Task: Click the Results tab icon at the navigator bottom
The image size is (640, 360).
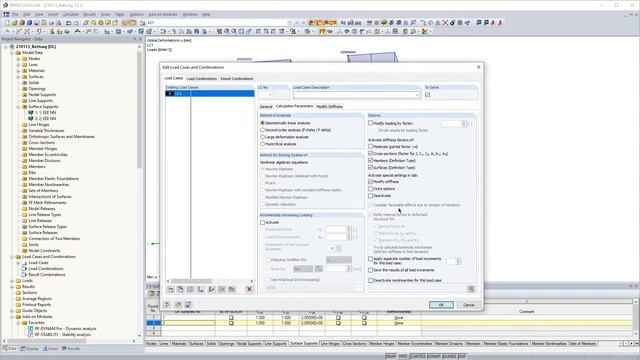Action: (64, 349)
